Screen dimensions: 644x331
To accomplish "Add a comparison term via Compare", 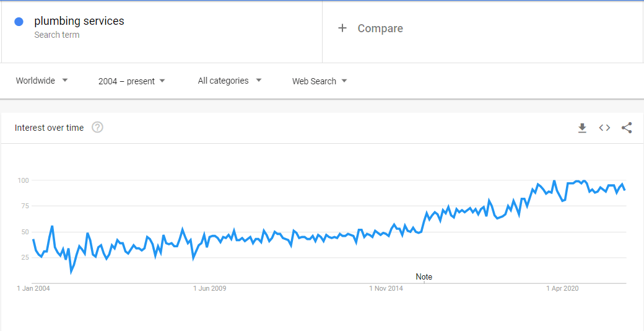I will click(380, 29).
